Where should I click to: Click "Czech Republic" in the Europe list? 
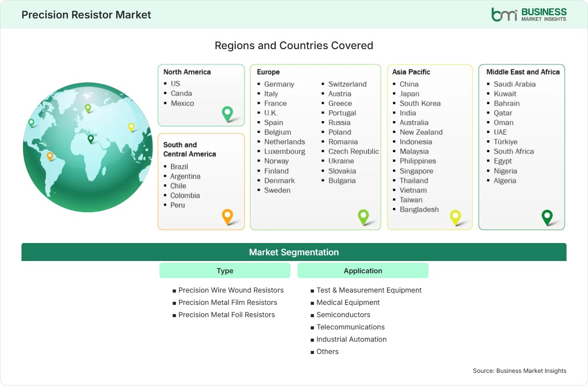pyautogui.click(x=354, y=151)
